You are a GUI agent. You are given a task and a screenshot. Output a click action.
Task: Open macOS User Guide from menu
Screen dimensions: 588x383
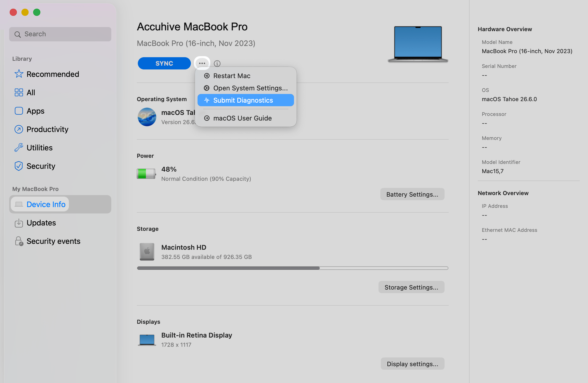pos(246,118)
